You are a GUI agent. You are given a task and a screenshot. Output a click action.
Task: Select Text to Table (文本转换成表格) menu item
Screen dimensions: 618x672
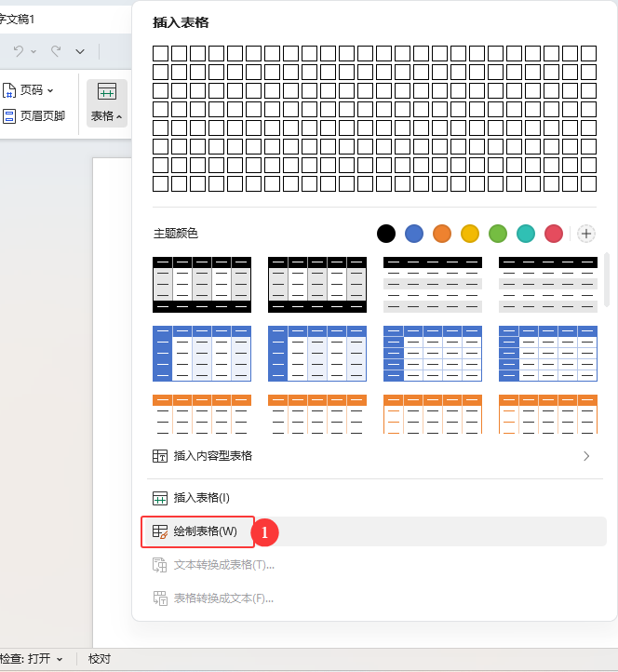tap(223, 565)
